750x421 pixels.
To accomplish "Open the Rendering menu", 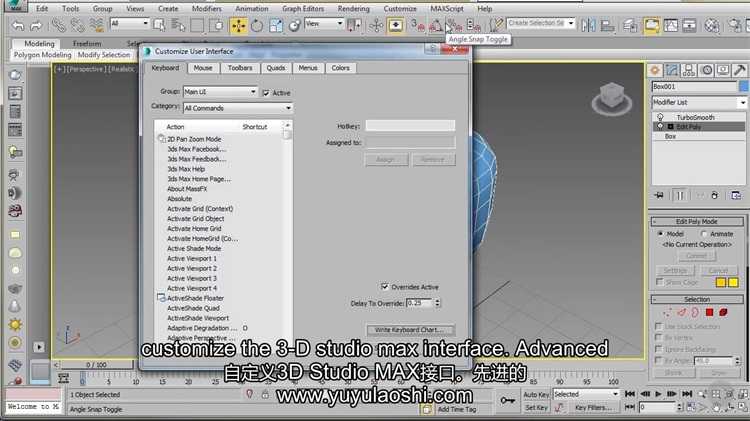I will 353,9.
